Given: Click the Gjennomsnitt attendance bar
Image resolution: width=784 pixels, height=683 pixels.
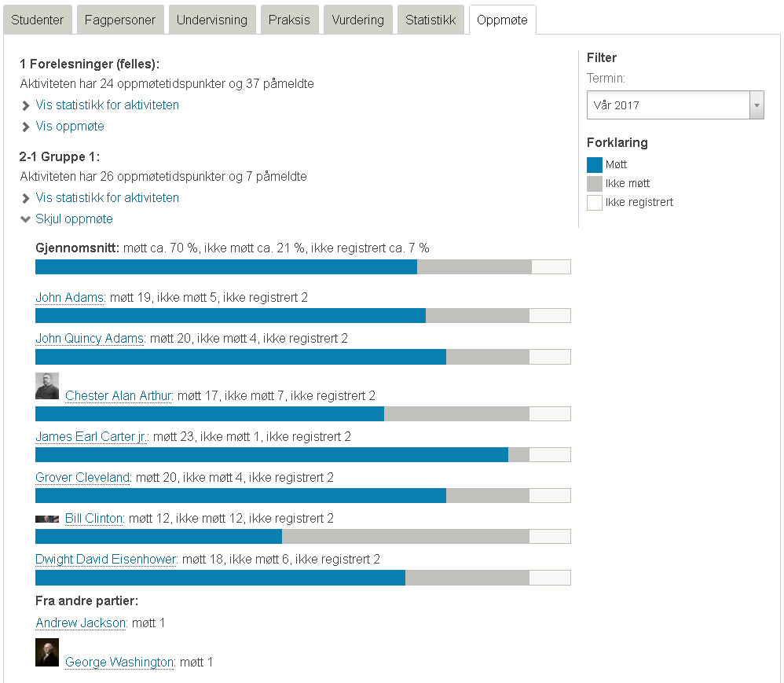Looking at the screenshot, I should point(303,266).
